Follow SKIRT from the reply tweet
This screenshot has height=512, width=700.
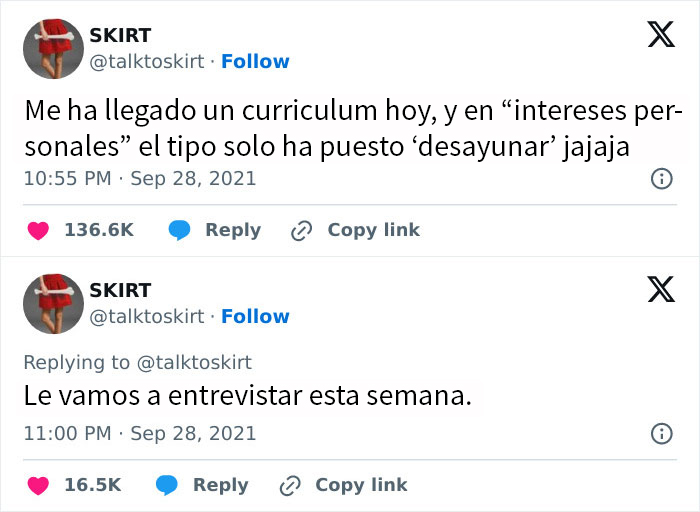(255, 317)
